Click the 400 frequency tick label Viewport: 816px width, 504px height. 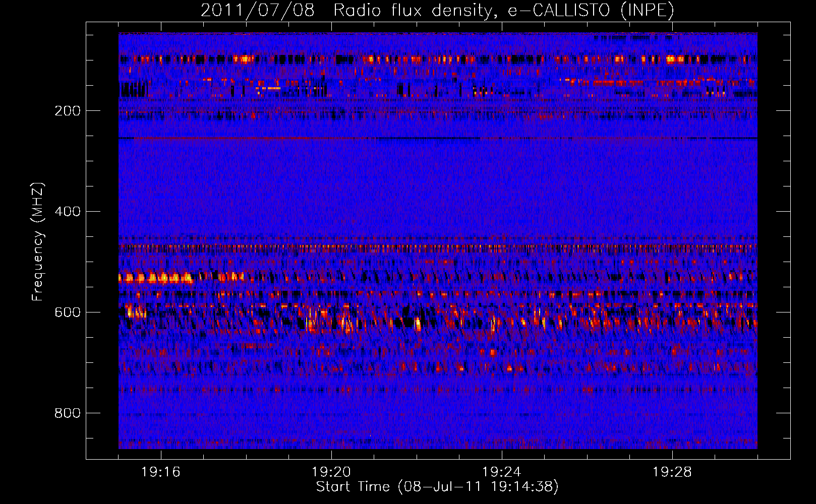[68, 212]
